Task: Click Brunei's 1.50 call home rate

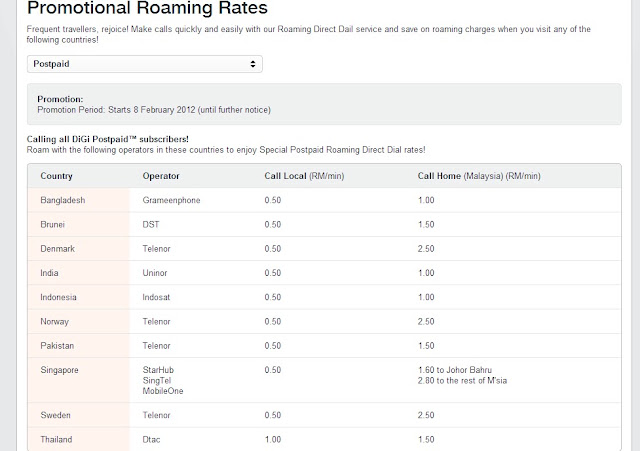Action: [426, 224]
